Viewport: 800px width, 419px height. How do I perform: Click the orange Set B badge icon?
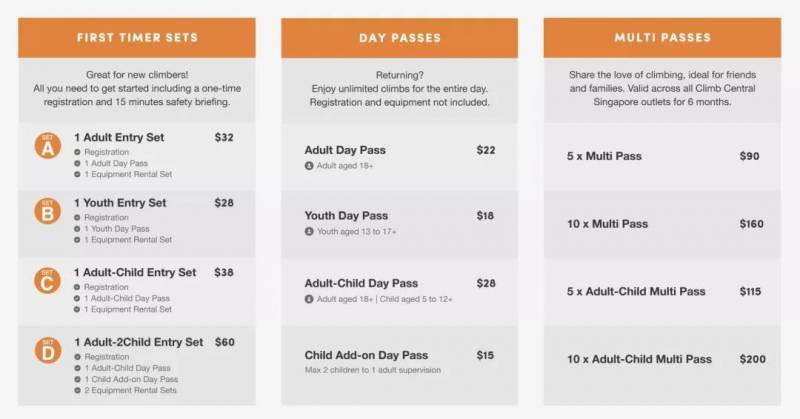[46, 213]
